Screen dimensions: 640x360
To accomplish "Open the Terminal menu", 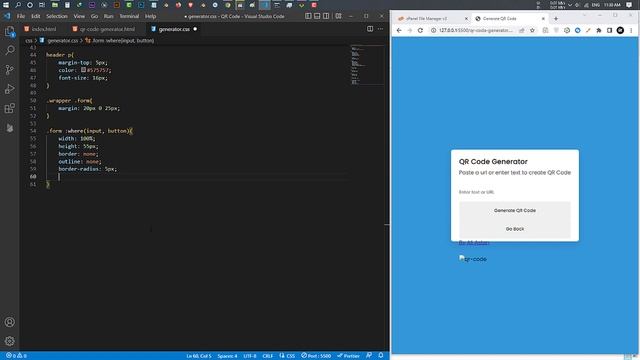I will click(x=129, y=16).
